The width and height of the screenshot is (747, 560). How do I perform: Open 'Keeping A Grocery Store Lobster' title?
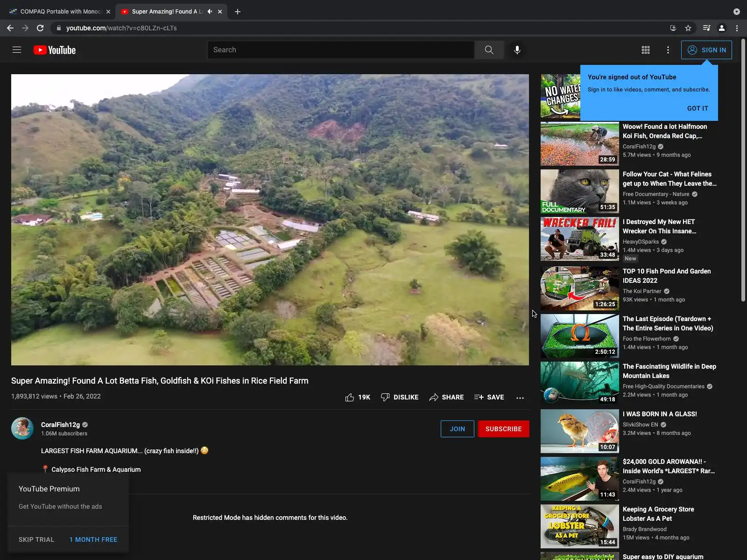coord(658,514)
